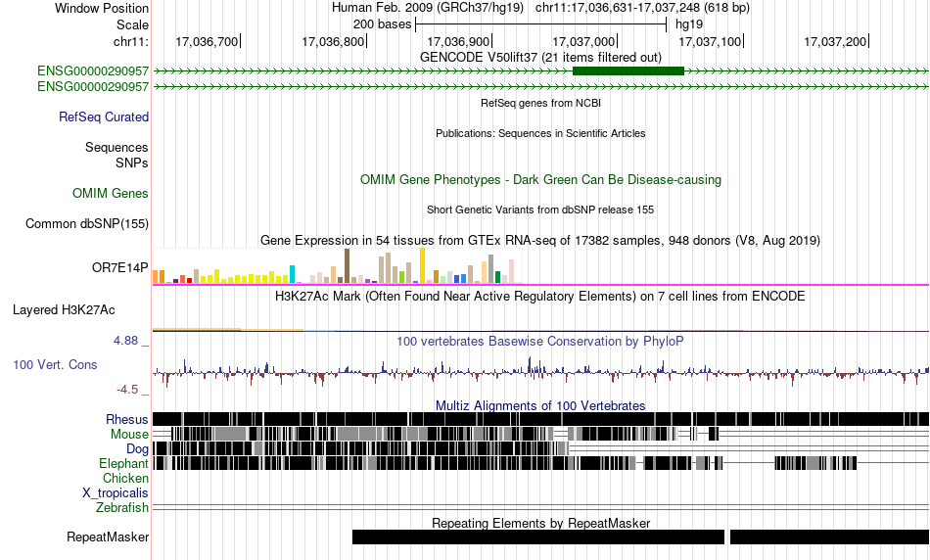Click the Dog alignment label

point(137,449)
